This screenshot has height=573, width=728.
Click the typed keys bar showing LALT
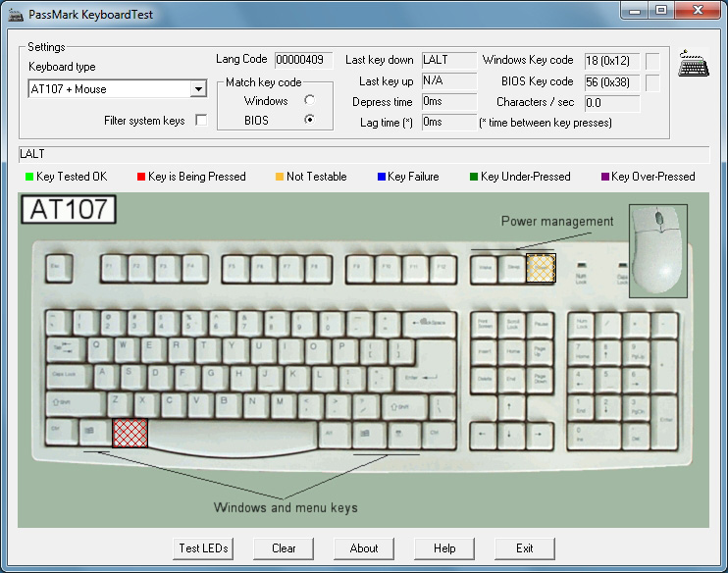[x=364, y=154]
